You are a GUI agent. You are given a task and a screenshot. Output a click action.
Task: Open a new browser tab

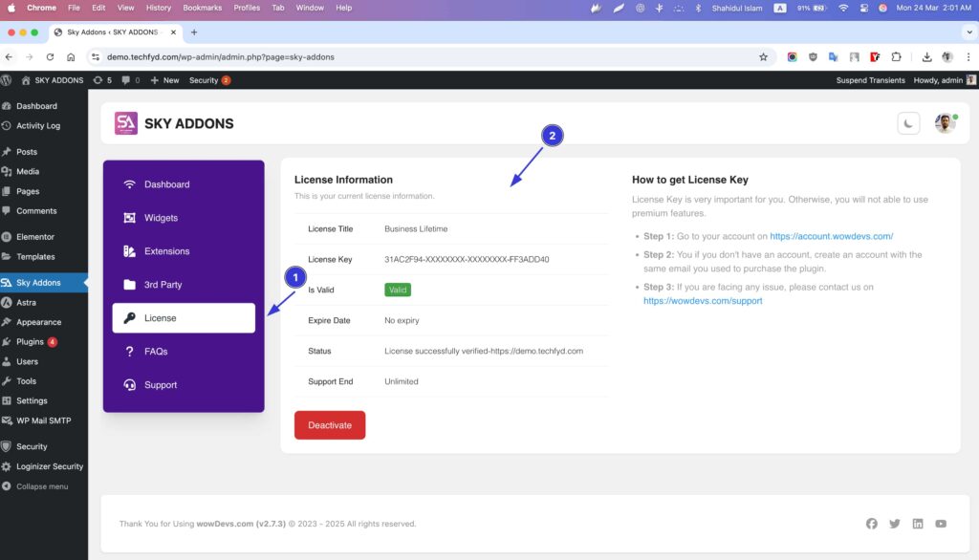point(194,32)
